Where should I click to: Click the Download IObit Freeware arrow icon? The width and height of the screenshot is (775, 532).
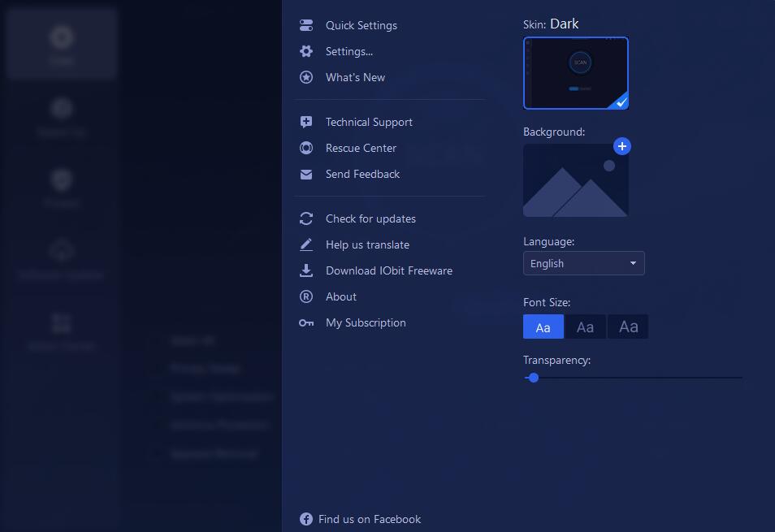point(306,270)
